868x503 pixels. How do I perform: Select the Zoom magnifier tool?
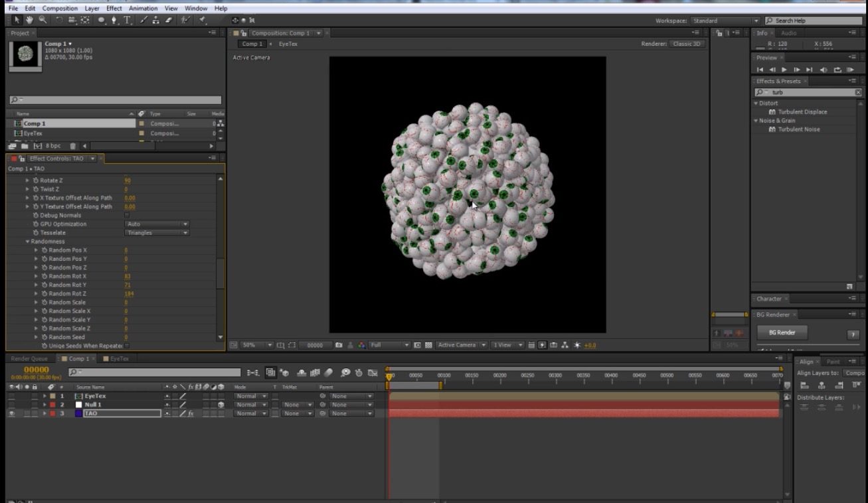(x=43, y=20)
